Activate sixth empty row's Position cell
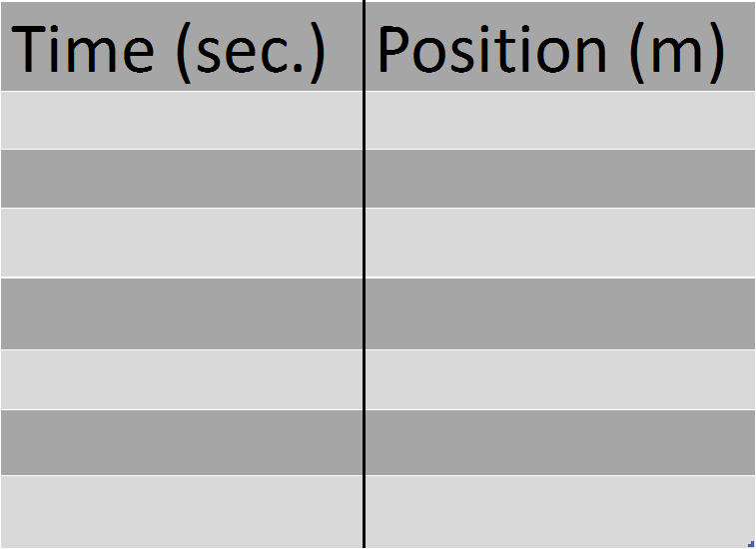 (559, 442)
